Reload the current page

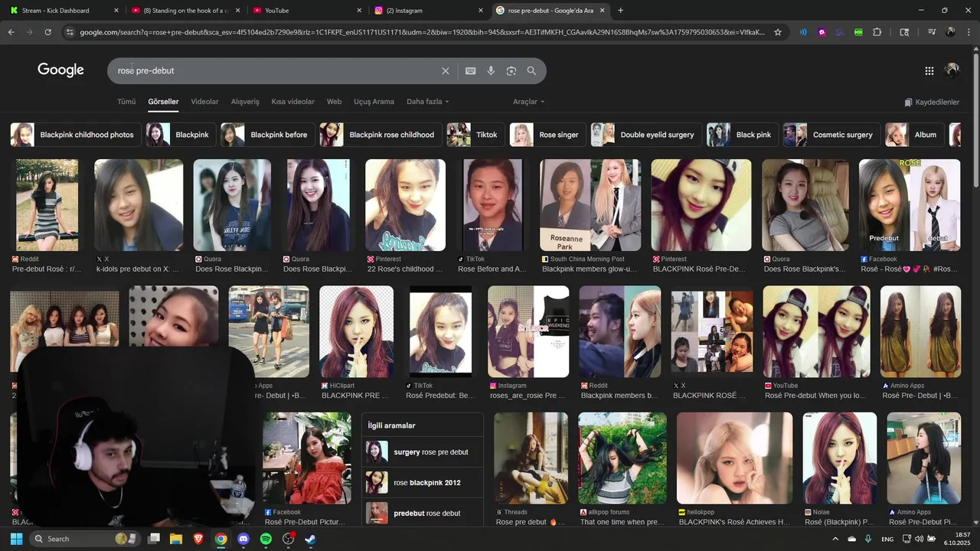[47, 32]
